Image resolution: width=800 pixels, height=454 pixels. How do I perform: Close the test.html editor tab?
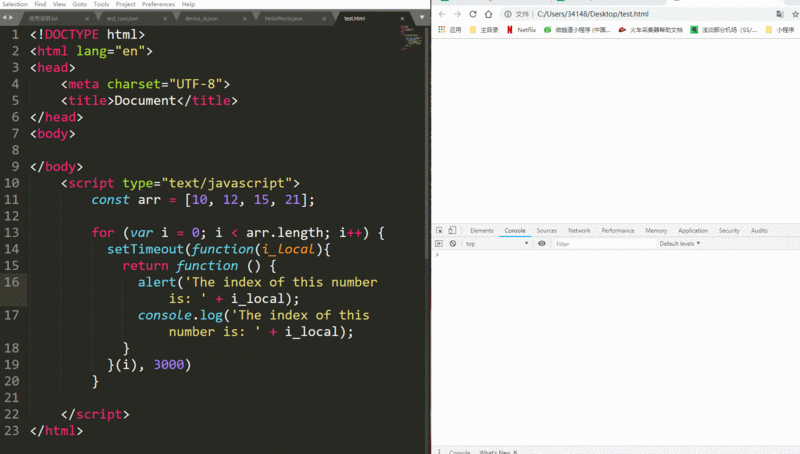(402, 19)
